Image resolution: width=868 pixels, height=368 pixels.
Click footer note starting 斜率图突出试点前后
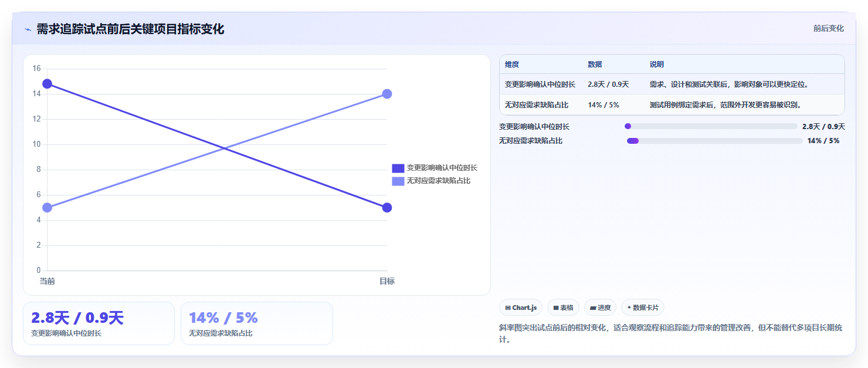click(x=672, y=333)
